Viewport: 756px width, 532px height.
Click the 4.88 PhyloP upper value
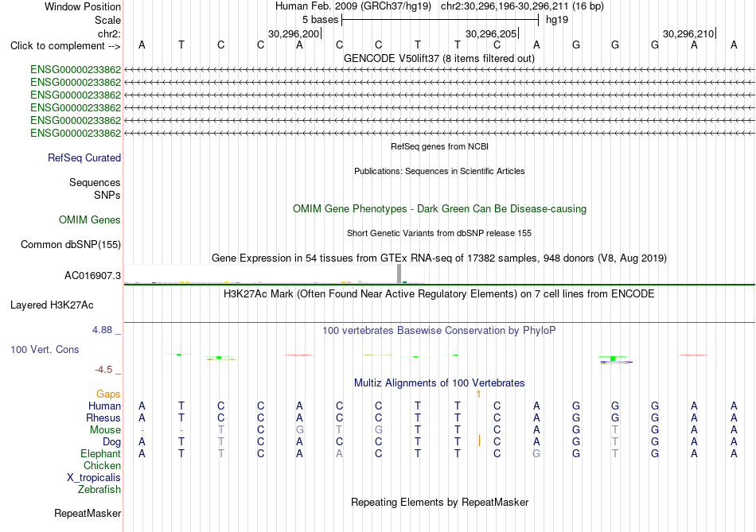coord(102,329)
